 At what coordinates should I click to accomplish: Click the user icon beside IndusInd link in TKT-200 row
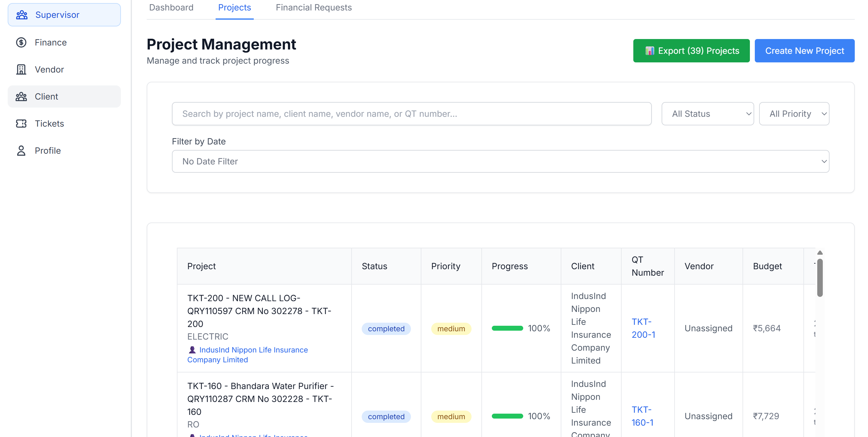tap(192, 350)
